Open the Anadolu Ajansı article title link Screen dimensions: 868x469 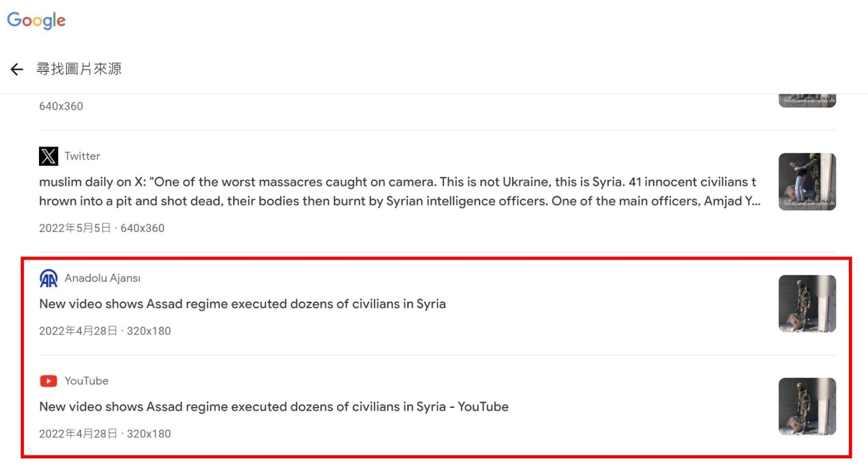[x=242, y=304]
